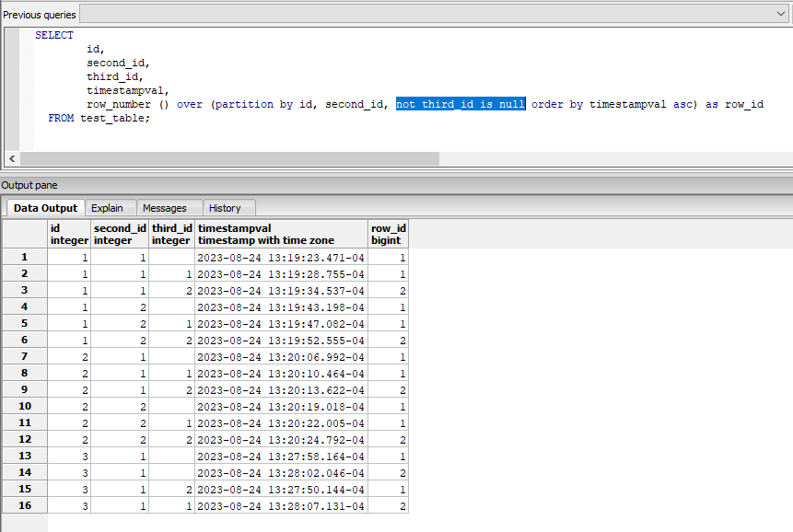Click the highlighted "not third_id is null" text
Screen dimensions: 793x532
461,104
